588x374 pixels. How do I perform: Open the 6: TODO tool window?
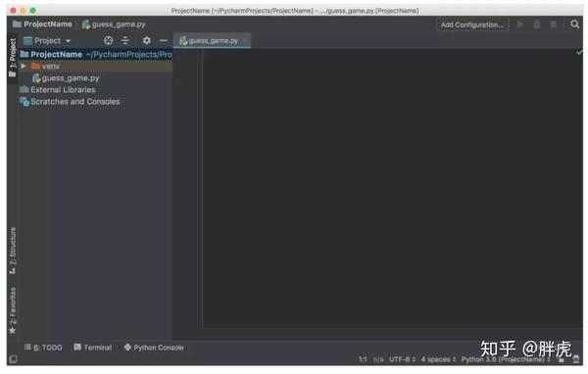tap(43, 348)
